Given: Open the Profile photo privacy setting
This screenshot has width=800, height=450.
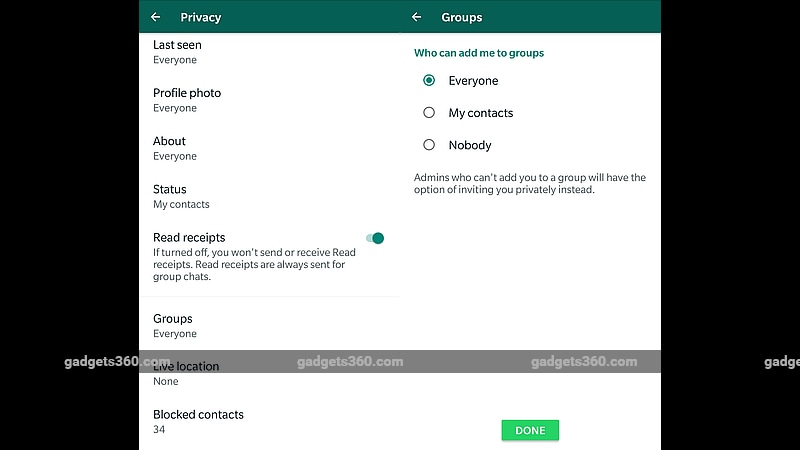Looking at the screenshot, I should point(187,100).
